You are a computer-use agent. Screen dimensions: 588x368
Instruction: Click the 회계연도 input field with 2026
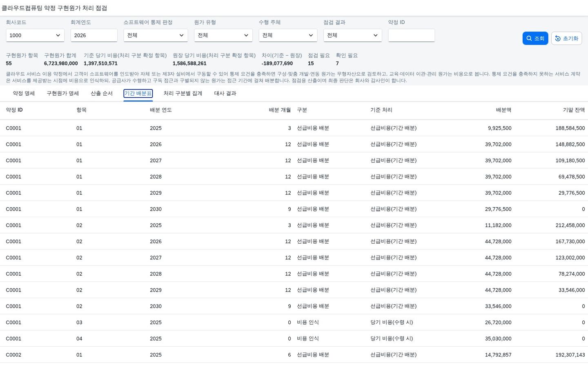click(x=94, y=35)
